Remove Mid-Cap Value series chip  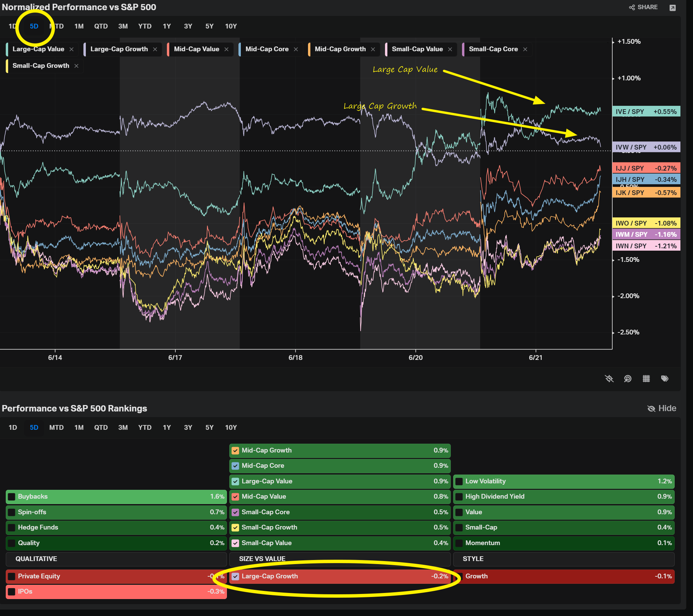coord(227,49)
